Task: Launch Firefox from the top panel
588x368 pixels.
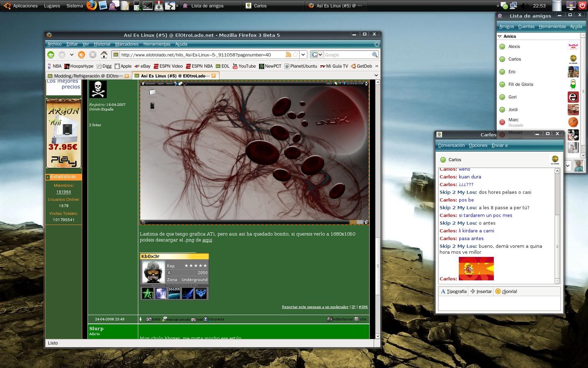Action: point(92,6)
